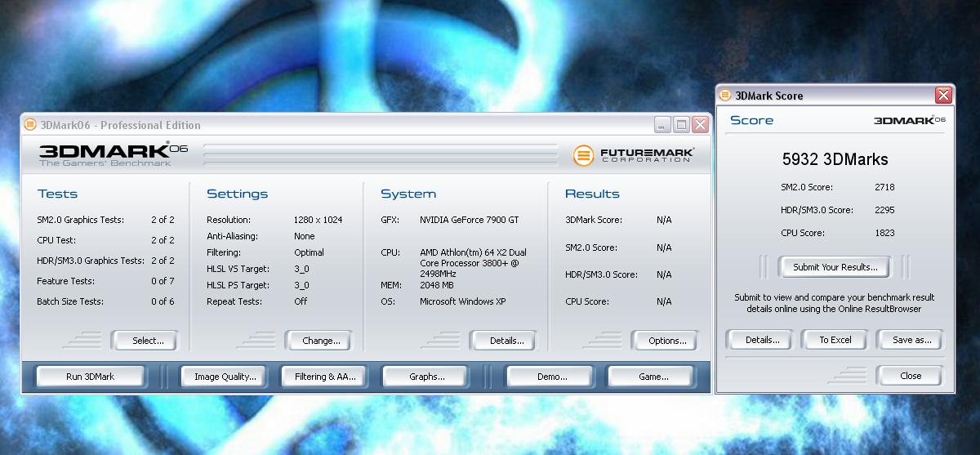Viewport: 980px width, 455px height.
Task: Click the 3DMark06 main window title bar
Action: [x=365, y=125]
